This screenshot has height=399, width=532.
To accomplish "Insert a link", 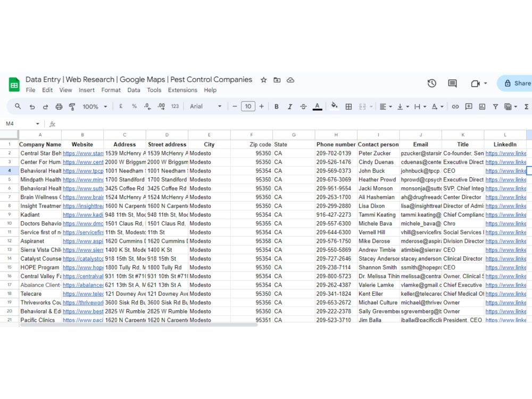I will pyautogui.click(x=455, y=106).
